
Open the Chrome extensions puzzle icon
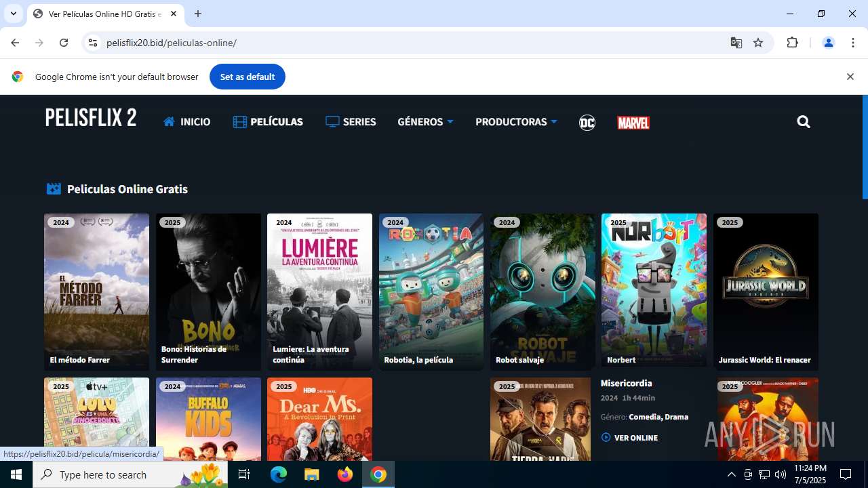click(x=792, y=43)
